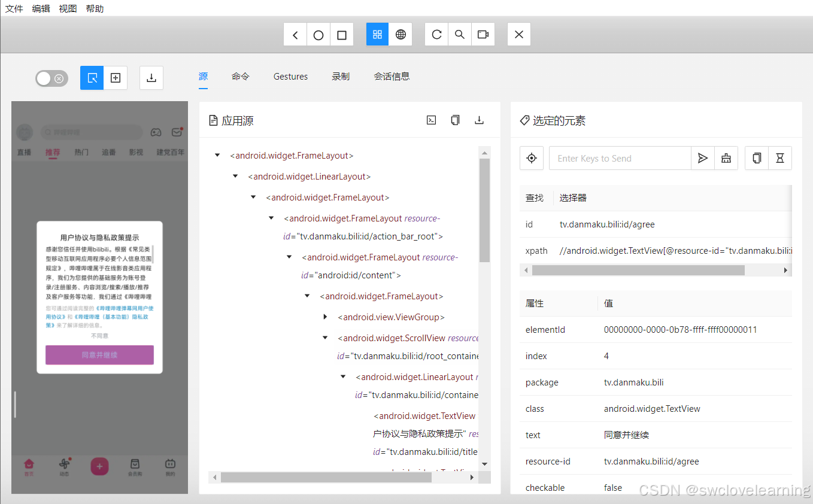
Task: Click the Android home circle button
Action: pos(318,35)
